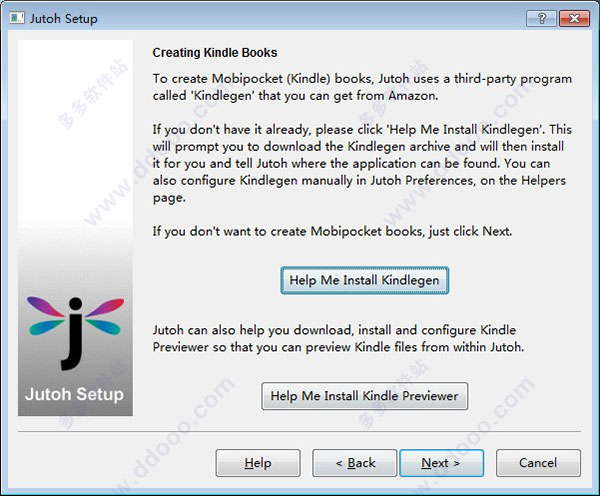The image size is (600, 496).
Task: Click the question mark help title button
Action: pos(541,18)
